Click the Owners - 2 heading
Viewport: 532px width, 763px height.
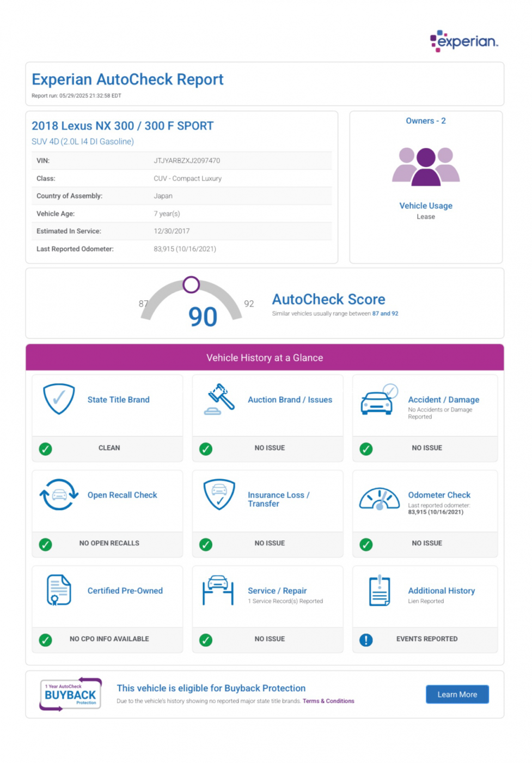click(426, 121)
